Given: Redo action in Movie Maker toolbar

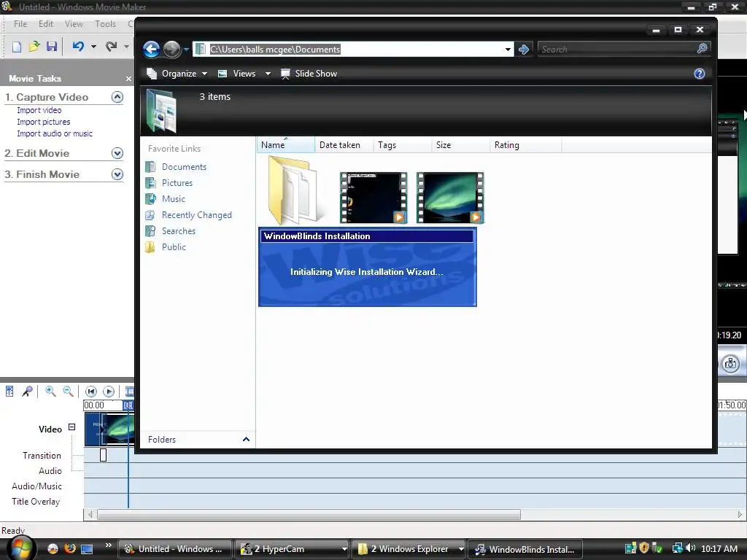Looking at the screenshot, I should point(112,46).
